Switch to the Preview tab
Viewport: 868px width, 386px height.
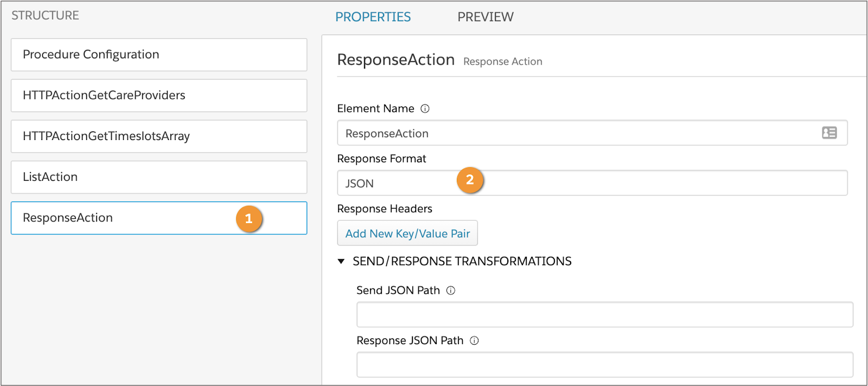(486, 17)
